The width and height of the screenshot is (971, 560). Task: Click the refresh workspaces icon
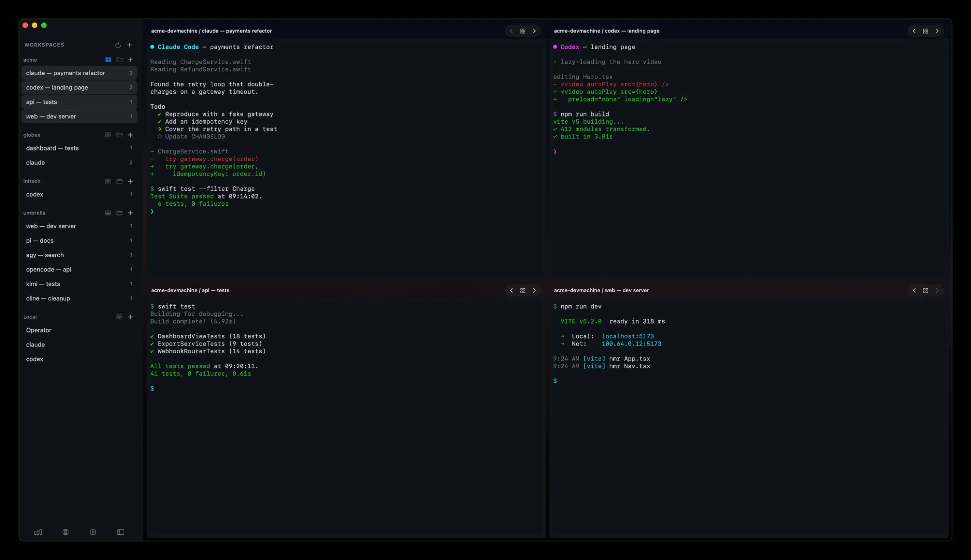click(118, 45)
